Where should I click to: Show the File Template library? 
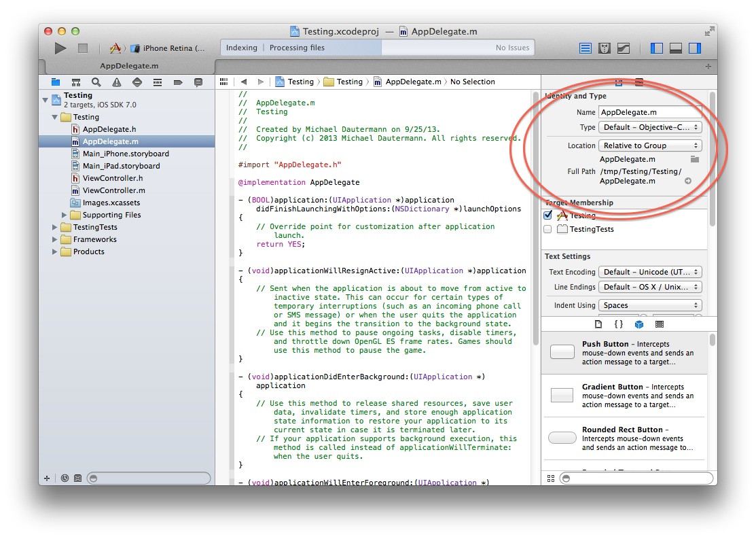point(598,324)
